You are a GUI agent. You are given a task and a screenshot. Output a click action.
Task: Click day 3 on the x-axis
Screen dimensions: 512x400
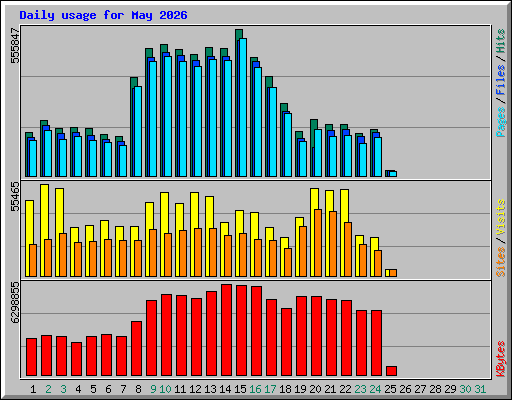tap(63, 389)
